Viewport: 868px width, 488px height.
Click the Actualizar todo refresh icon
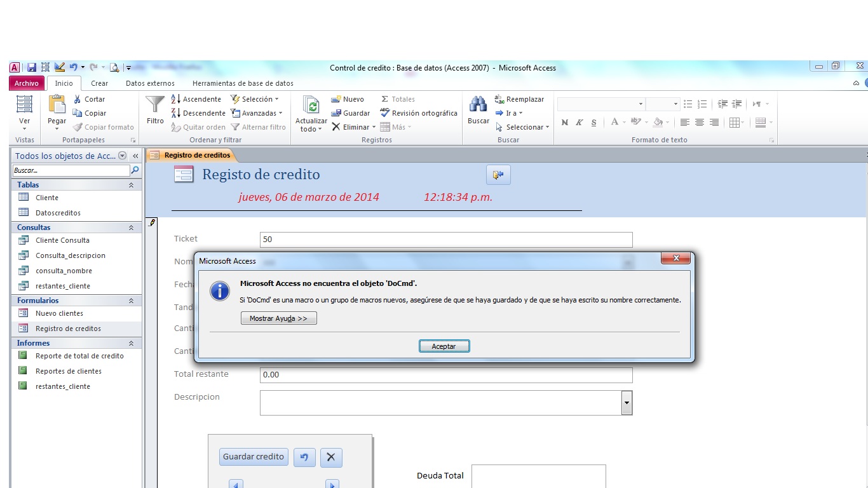(x=311, y=105)
